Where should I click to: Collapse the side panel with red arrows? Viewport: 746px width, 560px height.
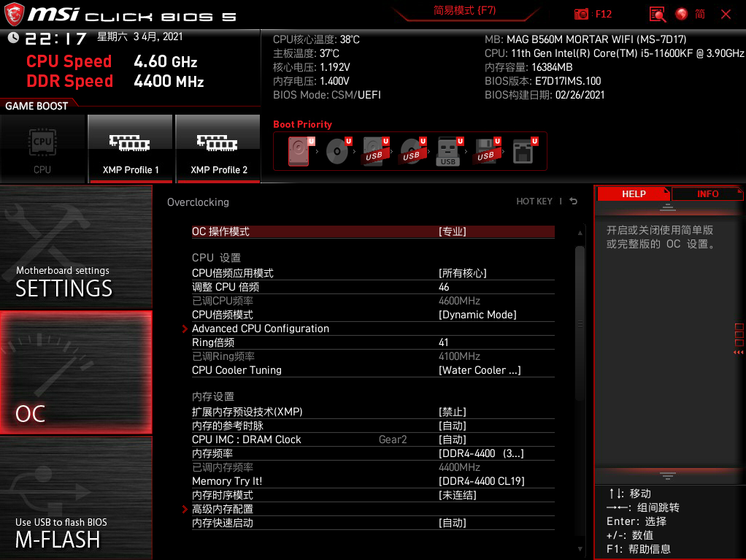coord(739,352)
